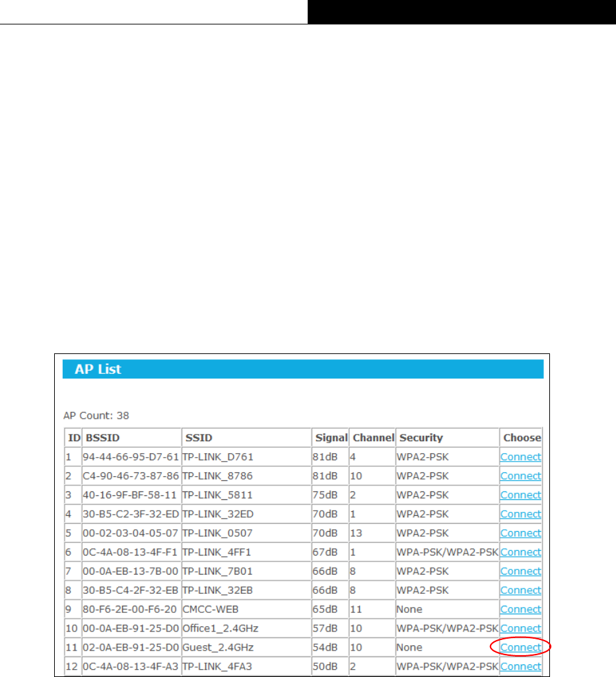This screenshot has height=677, width=616.
Task: Select BSSID 40-16-9F-BF-58-11 cell
Action: [x=131, y=495]
